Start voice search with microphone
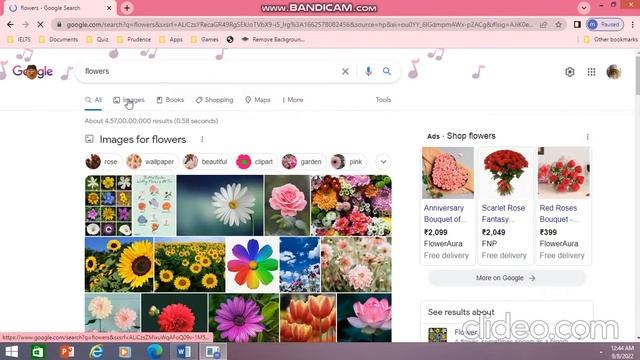 coord(368,71)
